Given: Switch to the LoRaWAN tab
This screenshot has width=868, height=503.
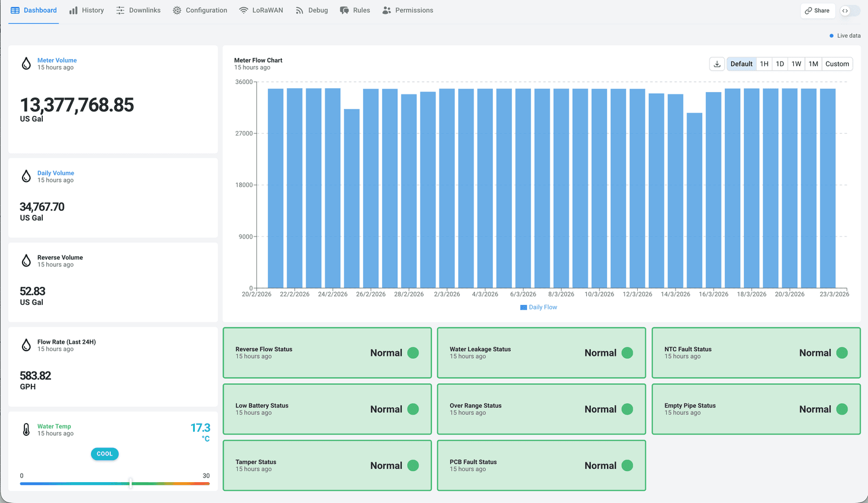Looking at the screenshot, I should click(x=261, y=10).
